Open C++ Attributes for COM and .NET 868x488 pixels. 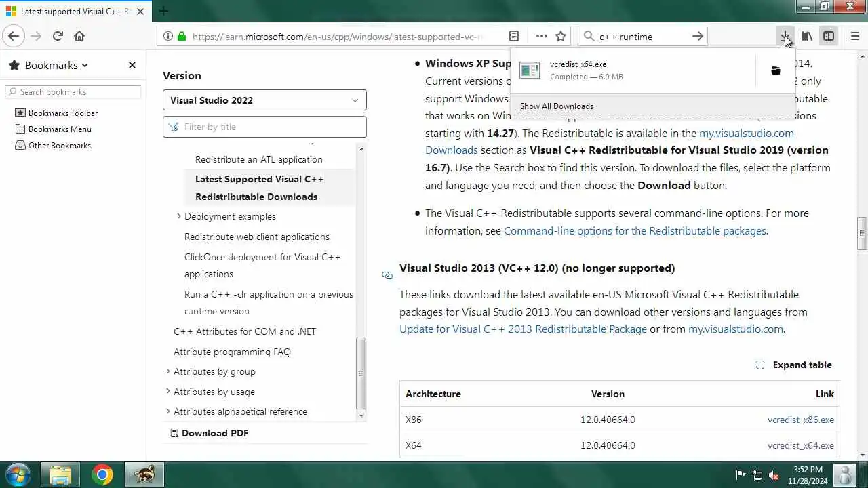point(245,331)
